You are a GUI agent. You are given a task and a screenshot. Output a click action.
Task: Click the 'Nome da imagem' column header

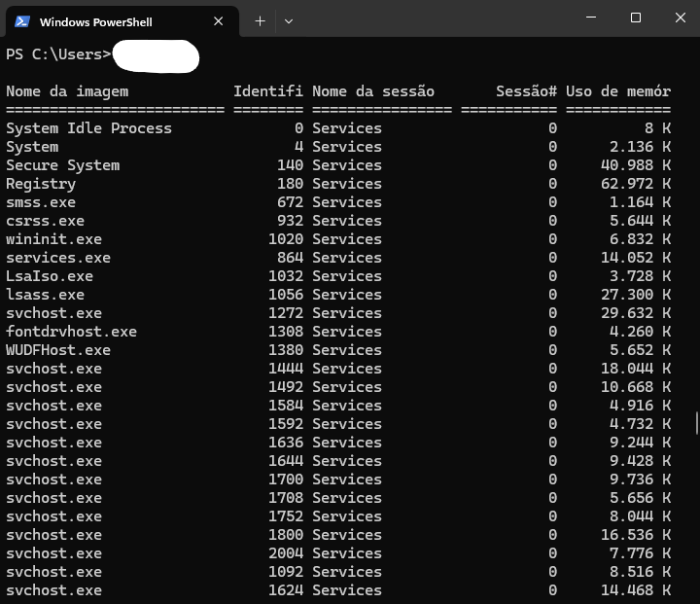[x=67, y=91]
